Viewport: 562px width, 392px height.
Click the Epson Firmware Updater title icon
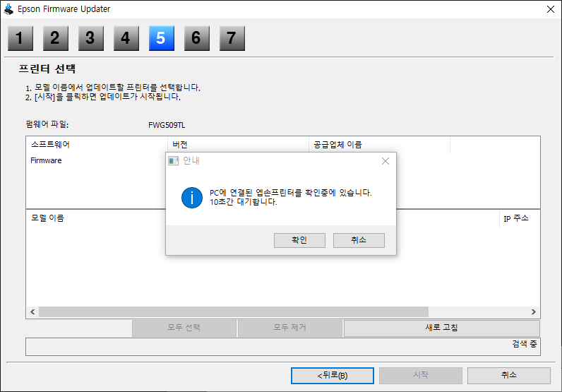(8, 9)
